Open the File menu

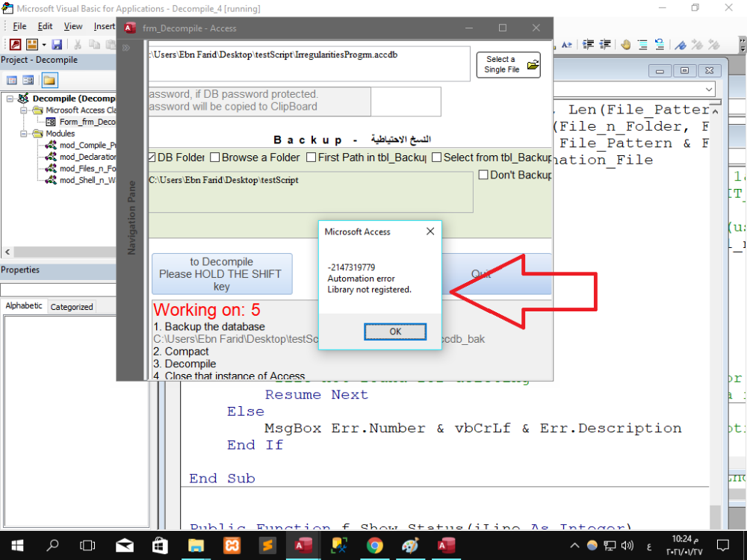point(19,26)
